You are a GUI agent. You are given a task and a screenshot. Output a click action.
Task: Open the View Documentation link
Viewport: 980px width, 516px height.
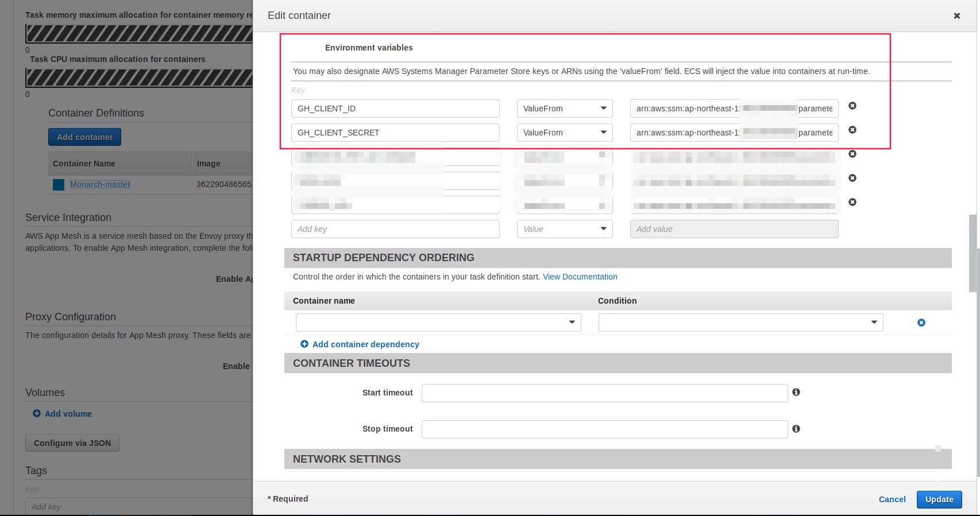(x=580, y=277)
